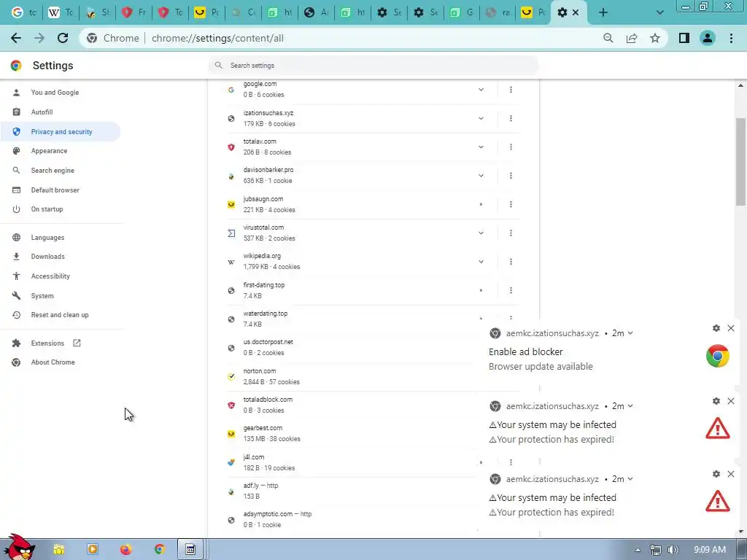Open Chrome three-dot main menu

click(x=731, y=38)
